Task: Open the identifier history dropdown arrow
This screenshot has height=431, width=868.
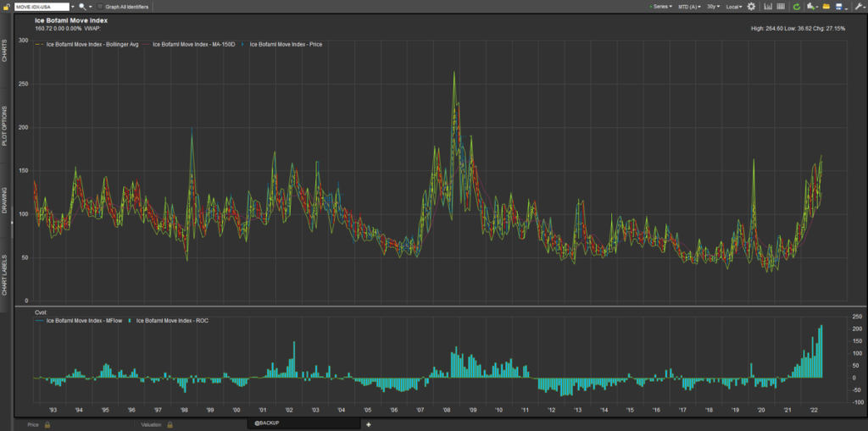Action: [73, 7]
